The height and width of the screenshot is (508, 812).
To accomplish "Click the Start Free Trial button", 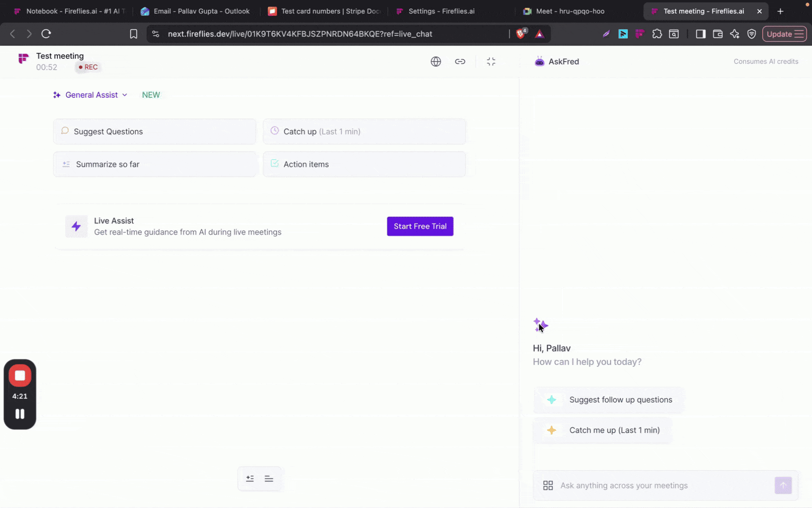I will click(420, 226).
